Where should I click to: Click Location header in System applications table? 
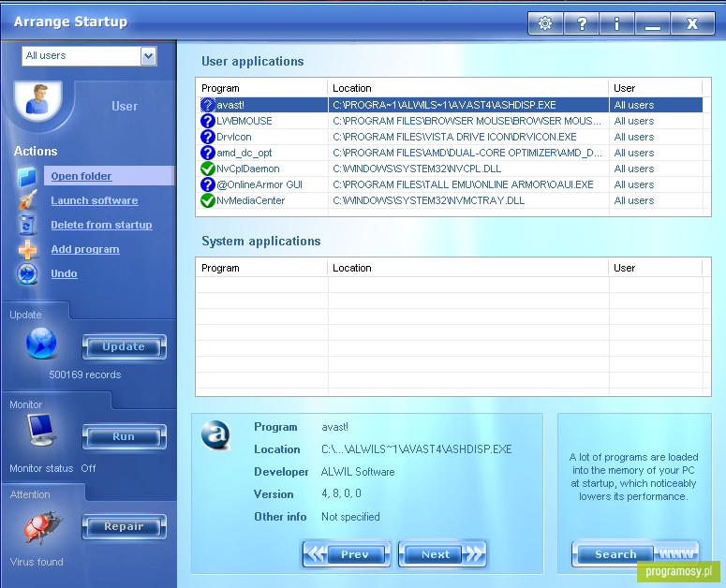point(468,268)
